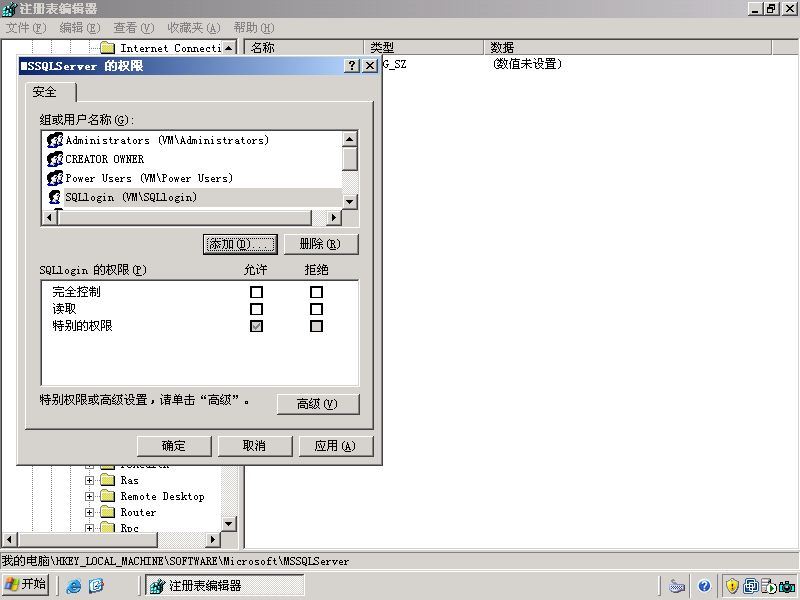The image size is (800, 600).
Task: Click the tray help question-mark icon
Action: point(704,586)
